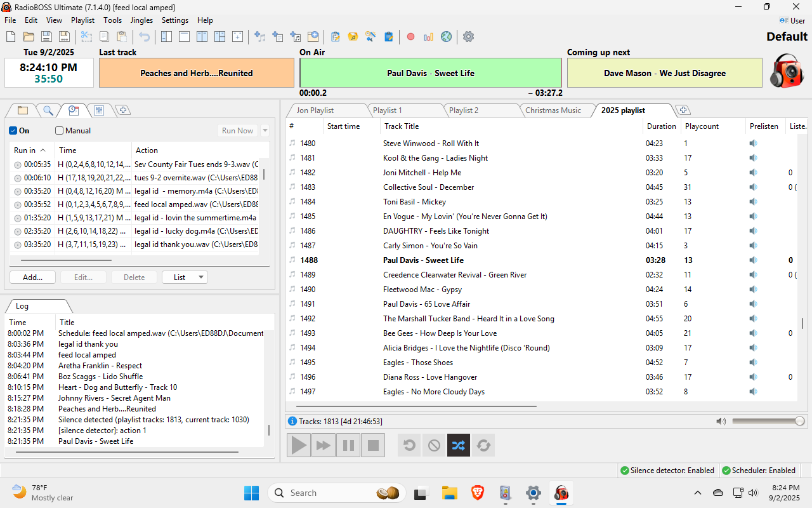812x508 pixels.
Task: Toggle shuffle mode button
Action: tap(459, 446)
